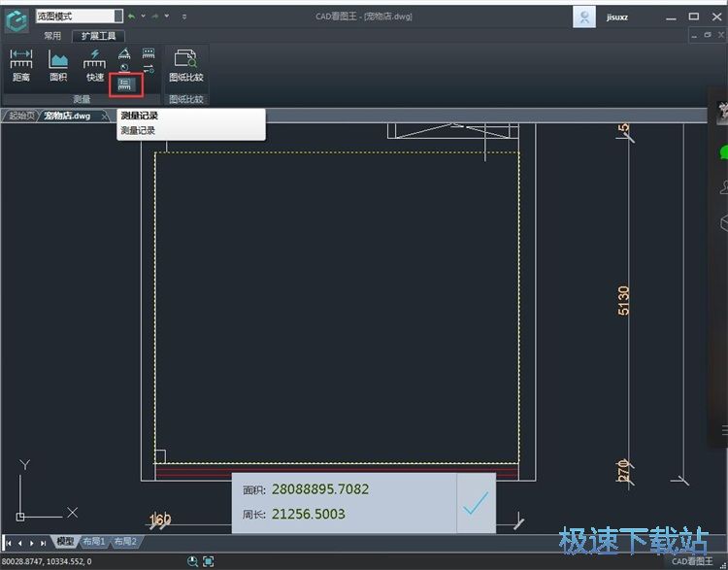The image size is (728, 570).
Task: Click the fit-to-extents icon in status bar
Action: (x=208, y=561)
